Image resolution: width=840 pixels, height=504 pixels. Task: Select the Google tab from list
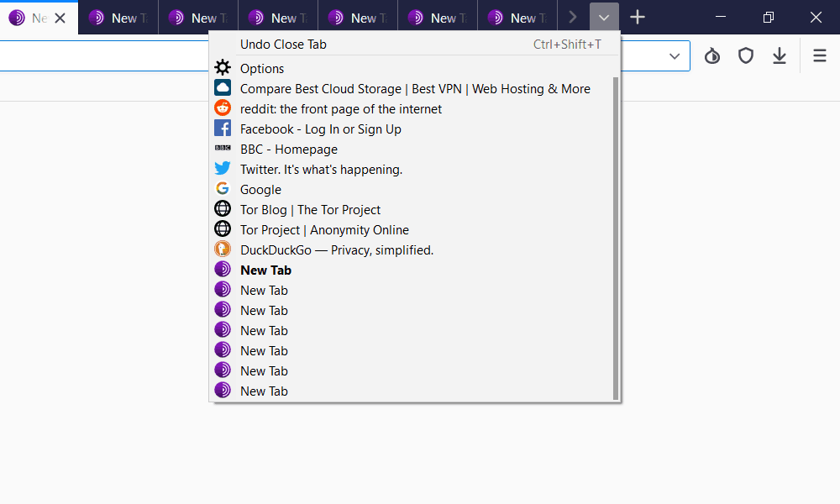(260, 190)
